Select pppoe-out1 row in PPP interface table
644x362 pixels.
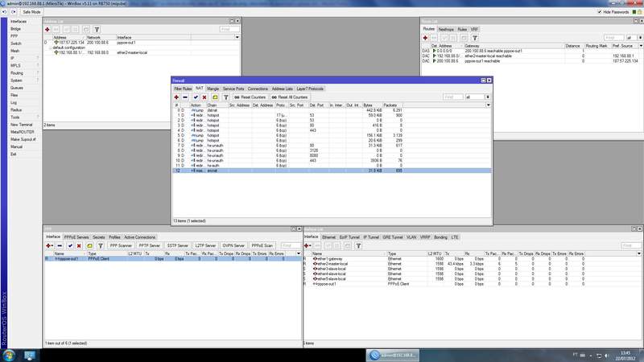pos(172,259)
